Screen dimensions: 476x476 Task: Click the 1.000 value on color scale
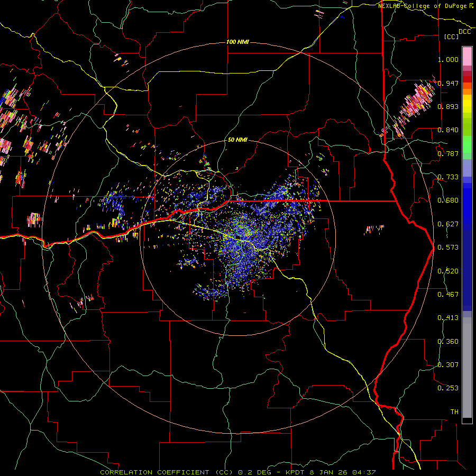pyautogui.click(x=448, y=59)
